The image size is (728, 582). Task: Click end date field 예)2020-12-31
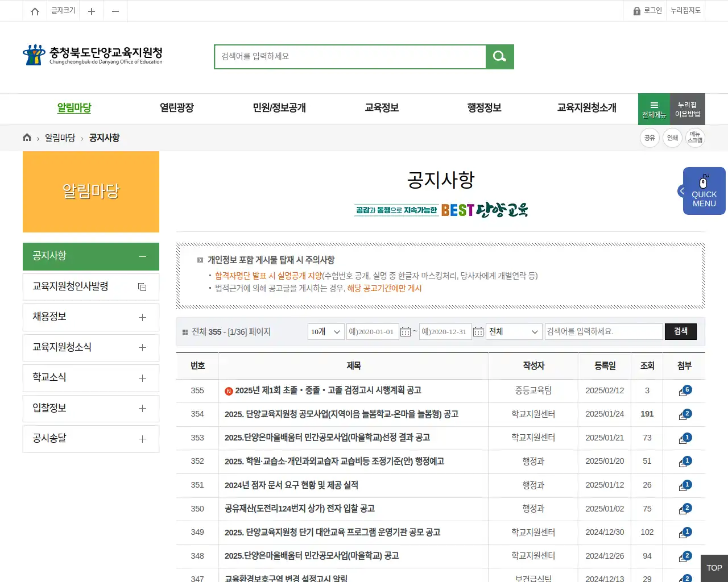(445, 331)
